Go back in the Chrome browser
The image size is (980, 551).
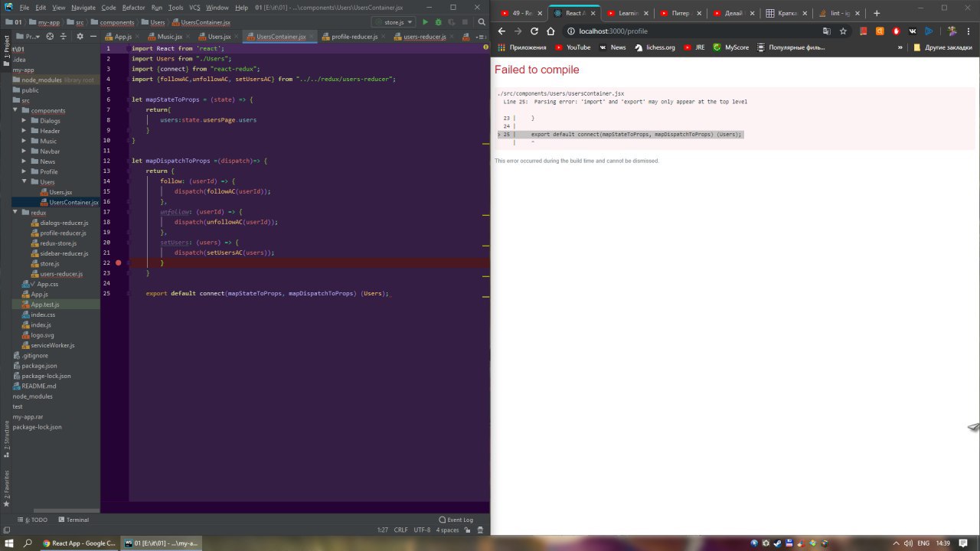coord(501,31)
